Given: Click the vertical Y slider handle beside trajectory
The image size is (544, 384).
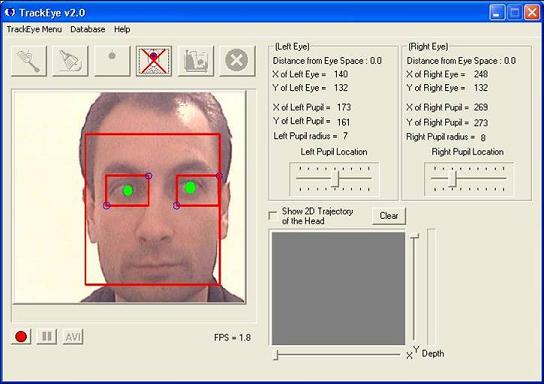Looking at the screenshot, I should pyautogui.click(x=414, y=236).
